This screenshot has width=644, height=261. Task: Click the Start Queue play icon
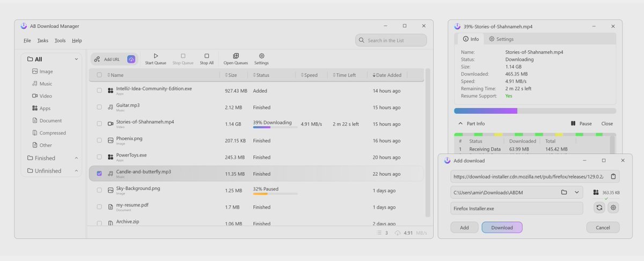coord(156,56)
